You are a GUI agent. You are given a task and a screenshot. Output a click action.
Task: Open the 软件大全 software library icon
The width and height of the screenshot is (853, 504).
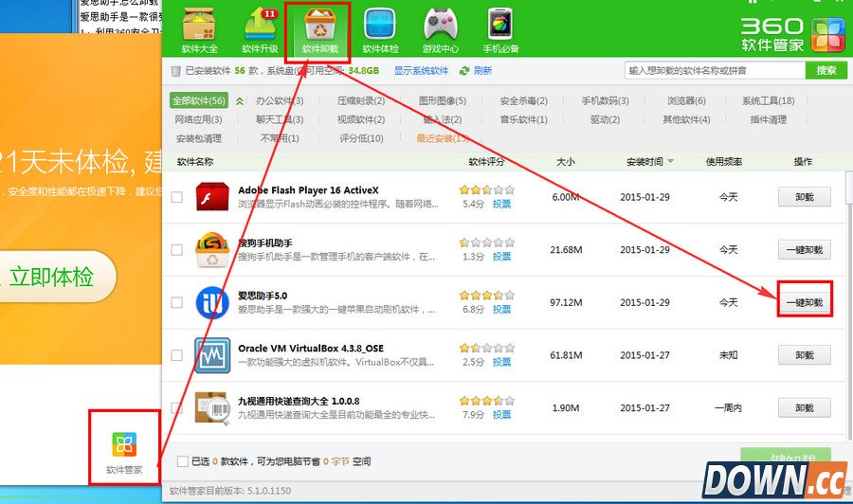pos(200,30)
